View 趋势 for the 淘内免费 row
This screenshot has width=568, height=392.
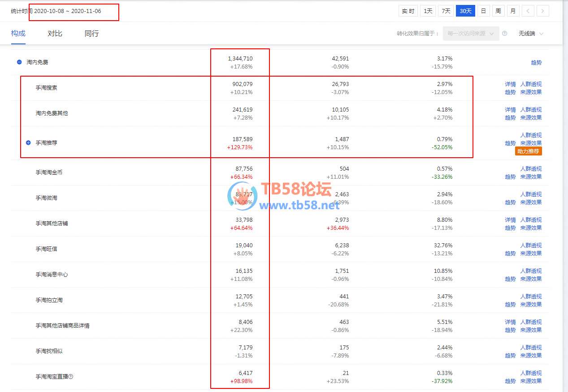click(x=536, y=63)
